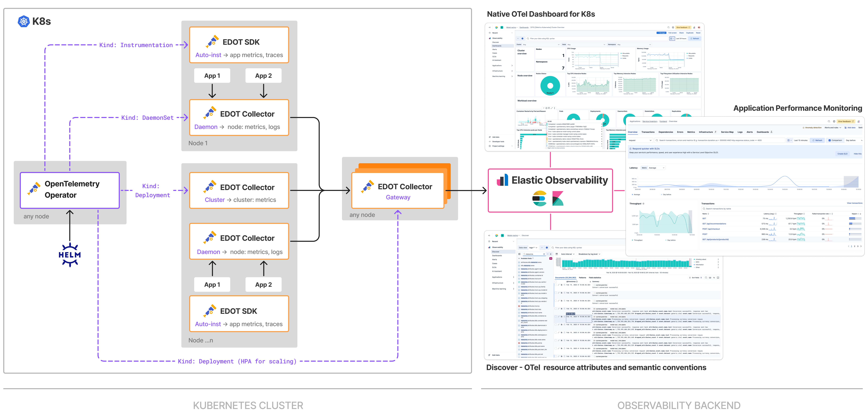Open Developer tools from the lower sidebar
The width and height of the screenshot is (868, 414).
click(498, 141)
